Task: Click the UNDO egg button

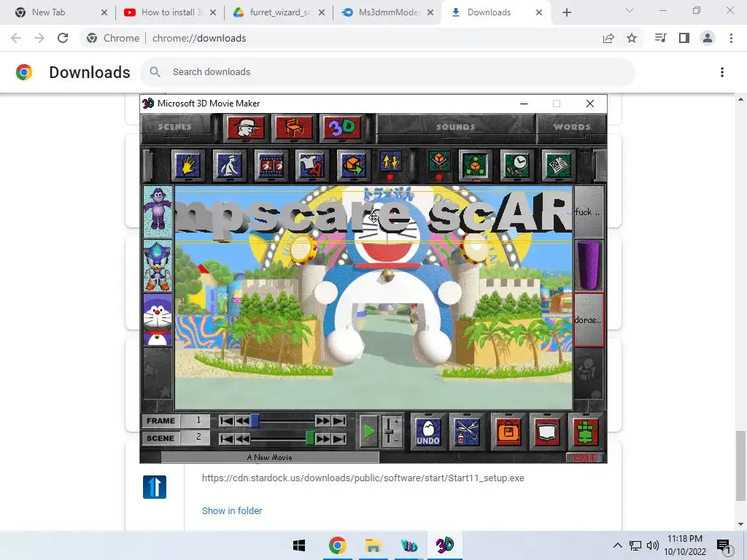Action: [x=428, y=432]
